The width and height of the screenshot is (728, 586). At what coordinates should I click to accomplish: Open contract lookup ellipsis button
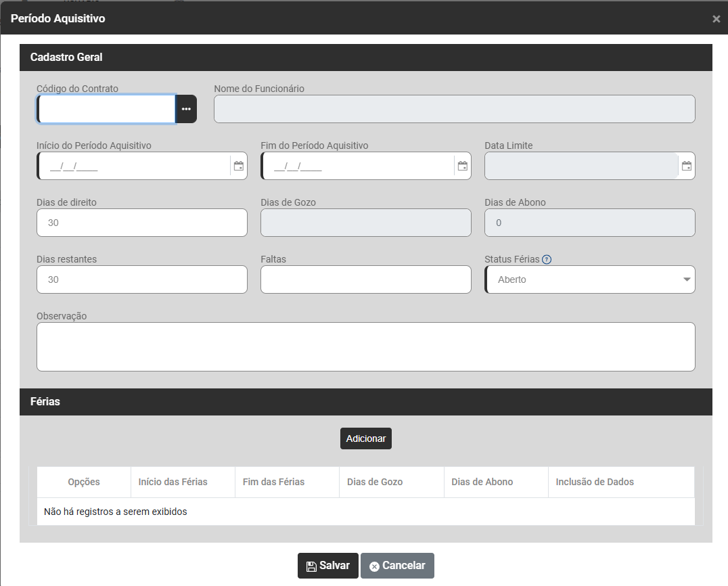pyautogui.click(x=186, y=109)
